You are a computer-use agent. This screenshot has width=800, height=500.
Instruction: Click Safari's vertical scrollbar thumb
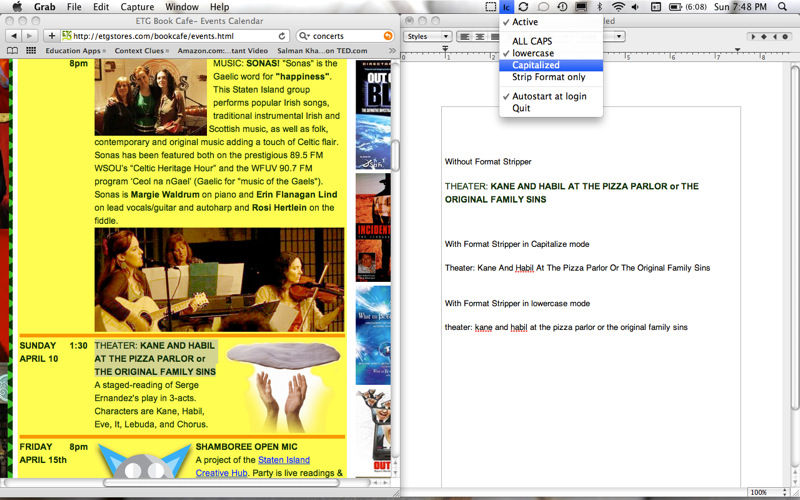[395, 156]
